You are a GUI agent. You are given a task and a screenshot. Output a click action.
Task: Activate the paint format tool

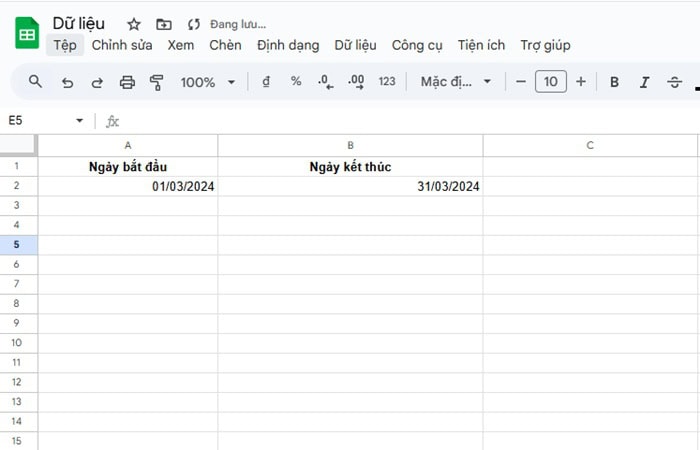156,82
